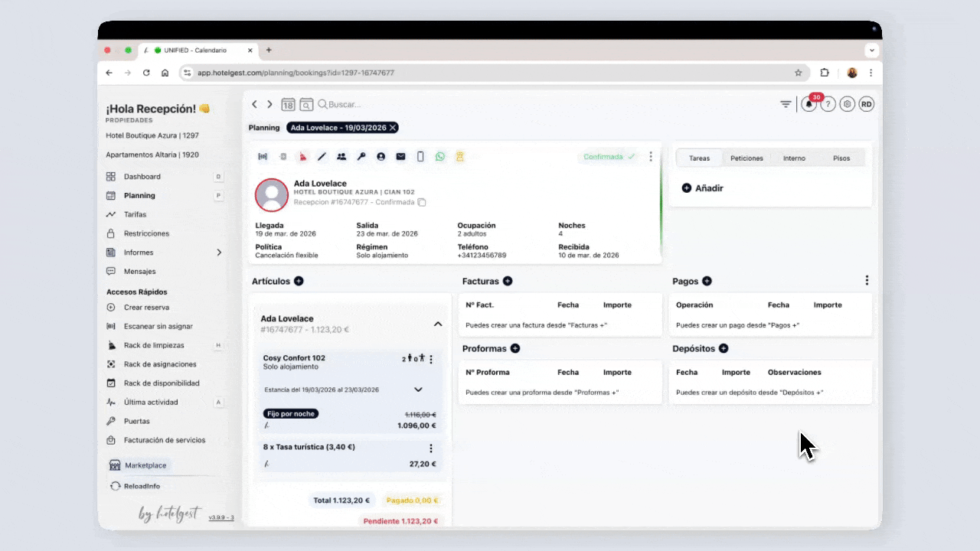Open Marketplace from the sidebar
The height and width of the screenshot is (551, 980).
click(145, 465)
